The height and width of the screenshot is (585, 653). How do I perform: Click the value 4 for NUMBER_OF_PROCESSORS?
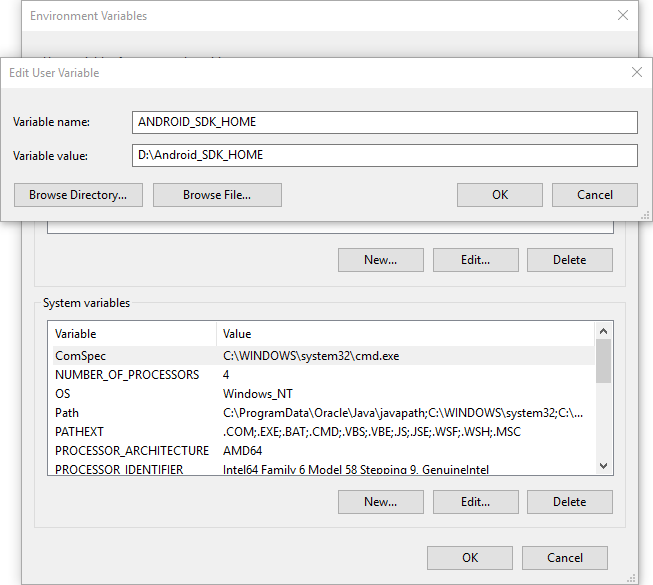click(x=226, y=375)
